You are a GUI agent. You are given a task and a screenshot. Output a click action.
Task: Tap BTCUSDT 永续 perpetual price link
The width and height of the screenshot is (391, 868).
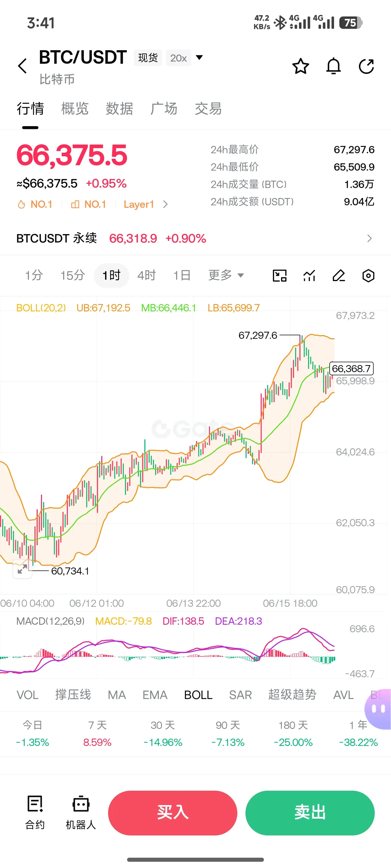tap(111, 238)
